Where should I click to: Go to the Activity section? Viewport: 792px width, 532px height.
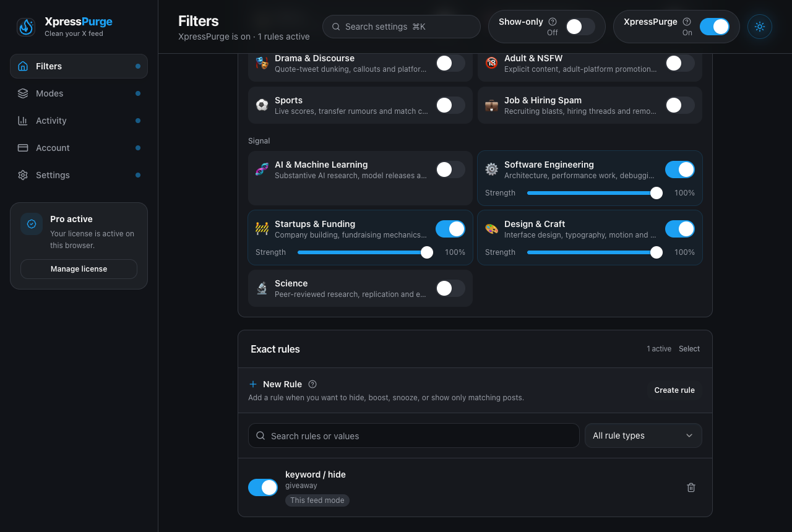pos(79,121)
